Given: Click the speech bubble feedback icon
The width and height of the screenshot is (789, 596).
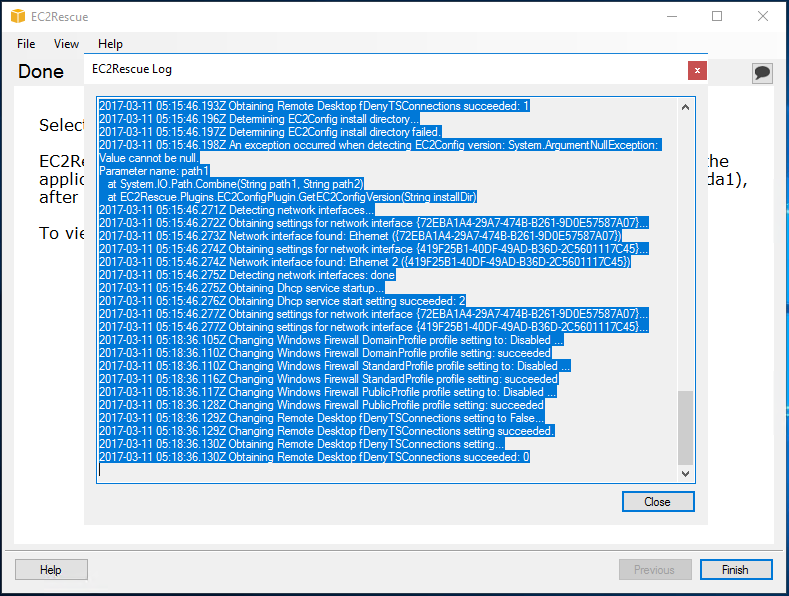Looking at the screenshot, I should point(762,73).
